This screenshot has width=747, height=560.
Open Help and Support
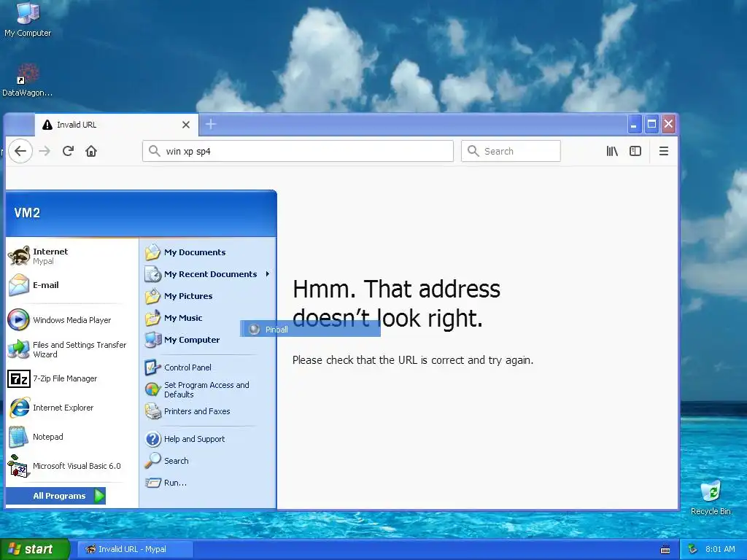point(207,438)
